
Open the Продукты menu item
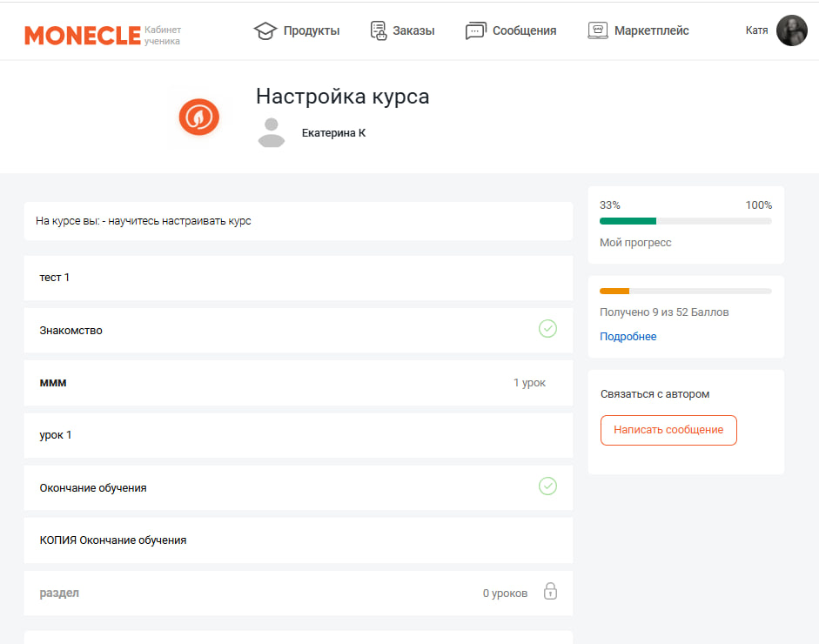point(311,31)
